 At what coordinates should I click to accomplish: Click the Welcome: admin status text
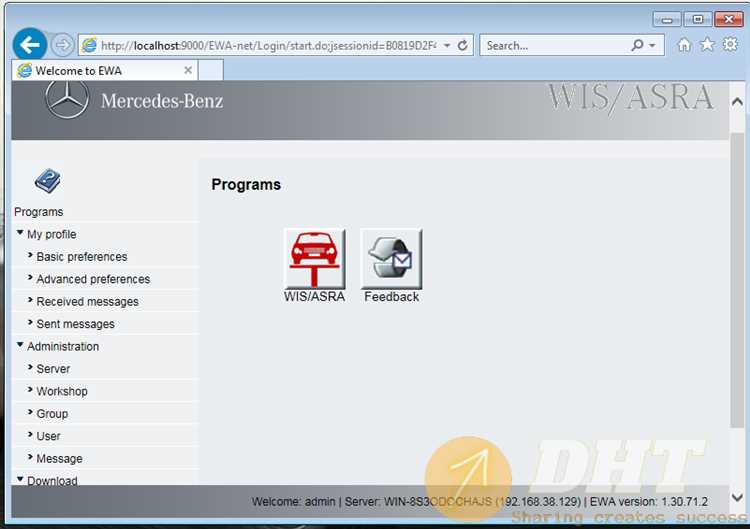pos(294,502)
